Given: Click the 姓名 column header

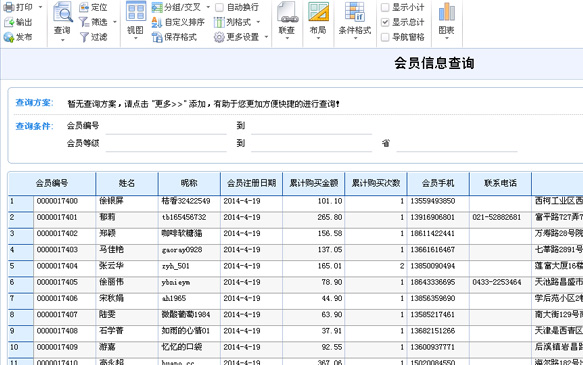Looking at the screenshot, I should coord(127,183).
